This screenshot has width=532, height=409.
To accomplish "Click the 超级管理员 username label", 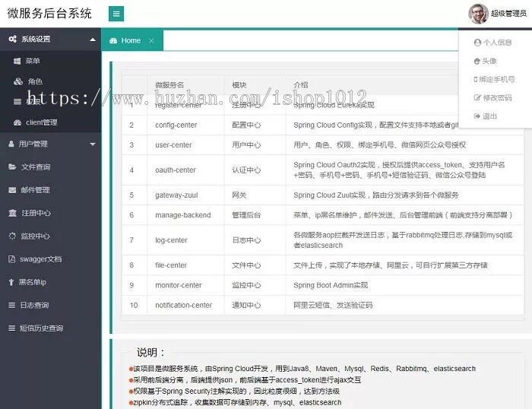I will point(508,14).
